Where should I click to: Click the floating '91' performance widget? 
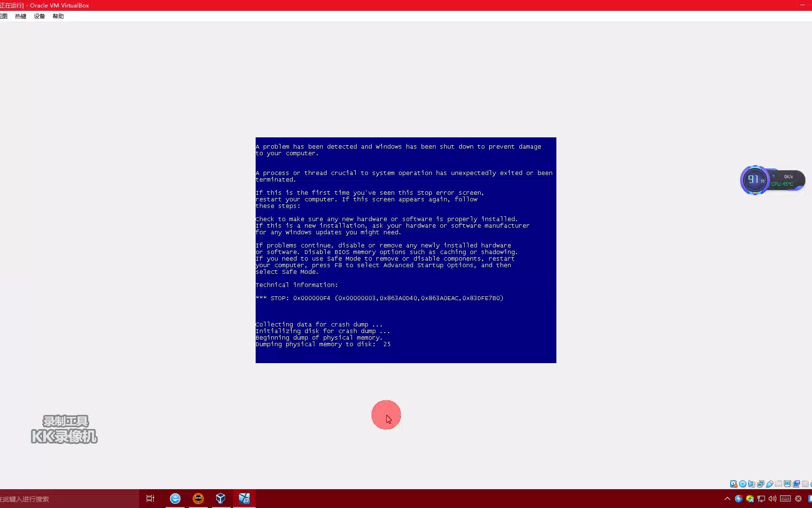(x=755, y=179)
